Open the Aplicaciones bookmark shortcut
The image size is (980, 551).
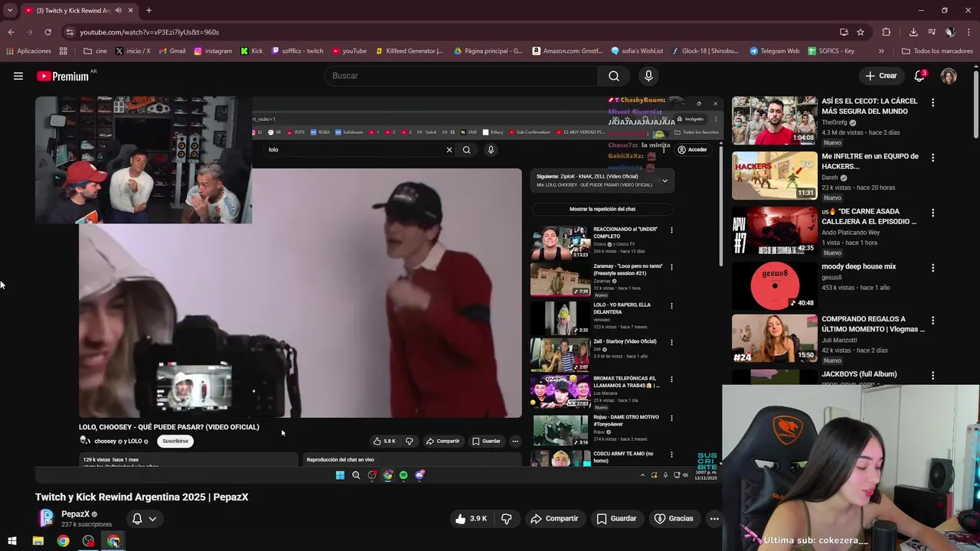pos(28,51)
